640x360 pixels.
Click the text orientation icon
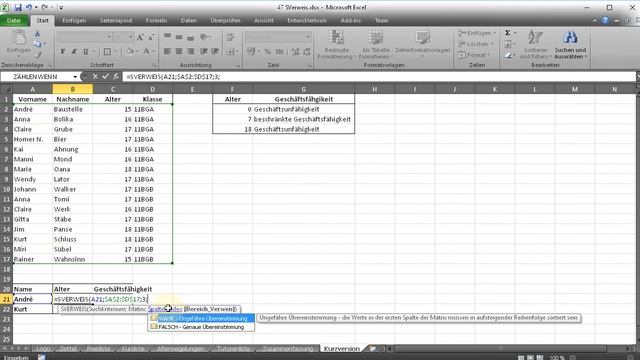pyautogui.click(x=205, y=37)
